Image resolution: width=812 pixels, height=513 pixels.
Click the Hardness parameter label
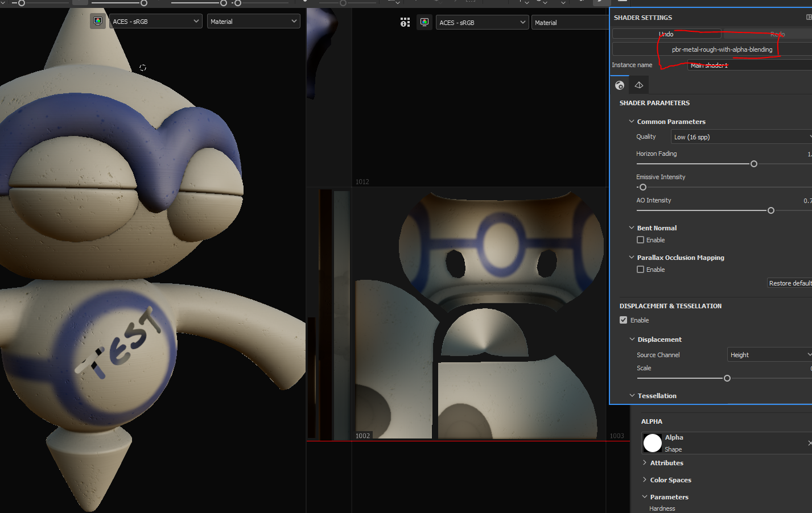click(x=662, y=508)
